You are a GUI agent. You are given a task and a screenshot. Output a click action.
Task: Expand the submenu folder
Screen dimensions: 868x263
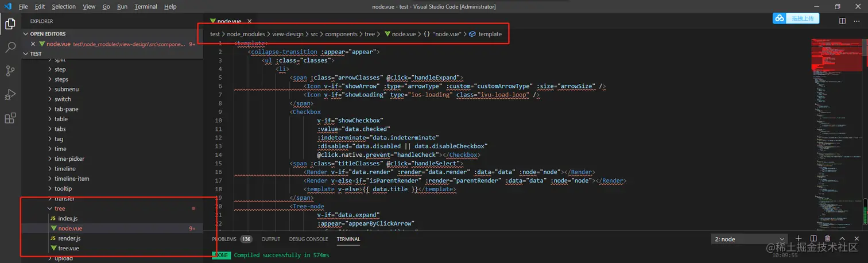pyautogui.click(x=113, y=89)
